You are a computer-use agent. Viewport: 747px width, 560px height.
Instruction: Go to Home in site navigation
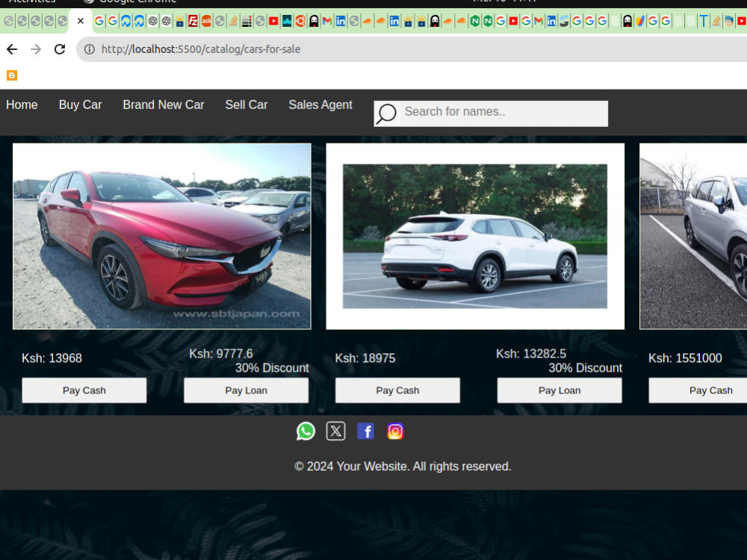[22, 105]
